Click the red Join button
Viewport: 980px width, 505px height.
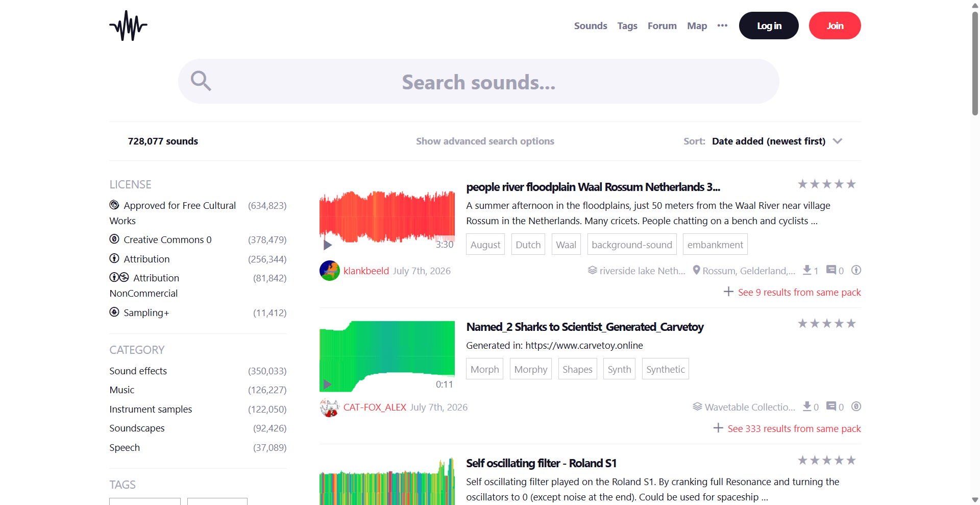pyautogui.click(x=835, y=26)
